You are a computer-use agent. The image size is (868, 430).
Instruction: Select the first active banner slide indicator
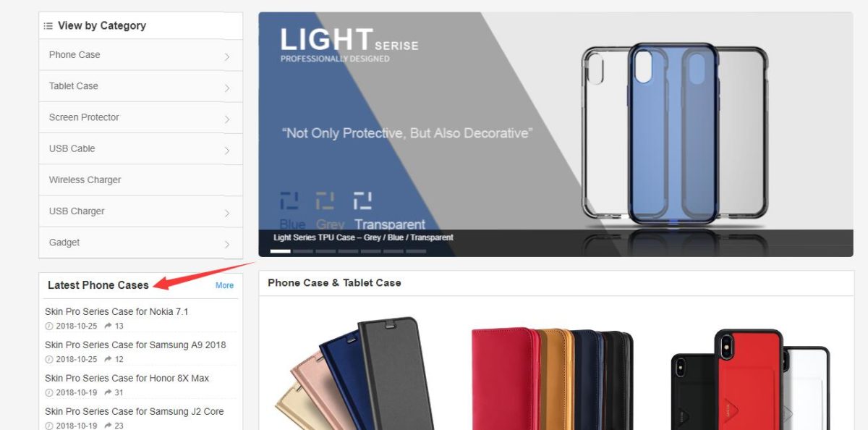click(x=280, y=251)
